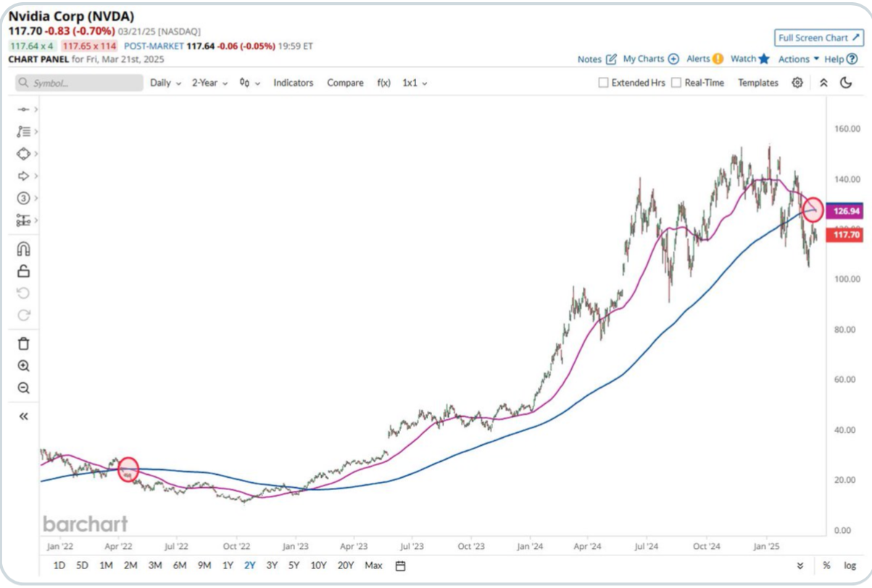
Task: Open chart settings gear icon
Action: pos(797,83)
